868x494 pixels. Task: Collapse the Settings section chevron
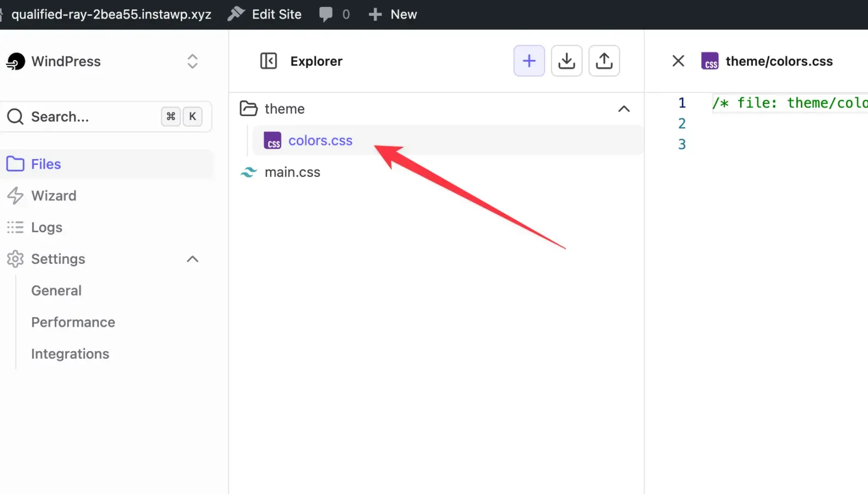click(x=193, y=259)
